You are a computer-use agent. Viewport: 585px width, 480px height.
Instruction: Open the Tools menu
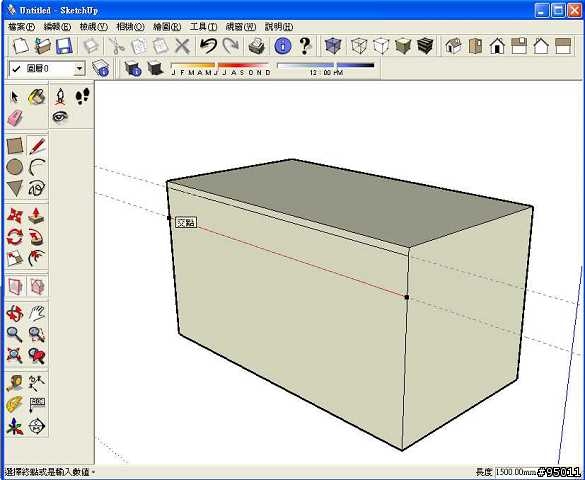pyautogui.click(x=203, y=27)
